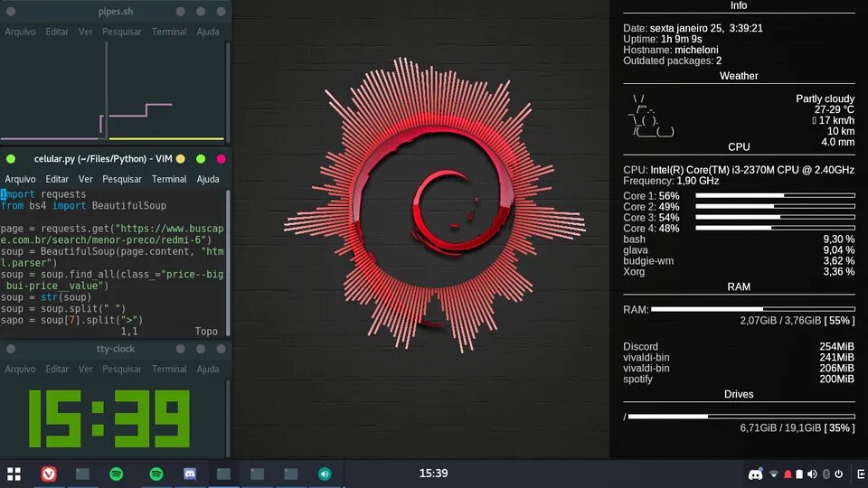The height and width of the screenshot is (488, 868).
Task: Click window-menu dot at left of pipes.sh title
Action: [11, 11]
